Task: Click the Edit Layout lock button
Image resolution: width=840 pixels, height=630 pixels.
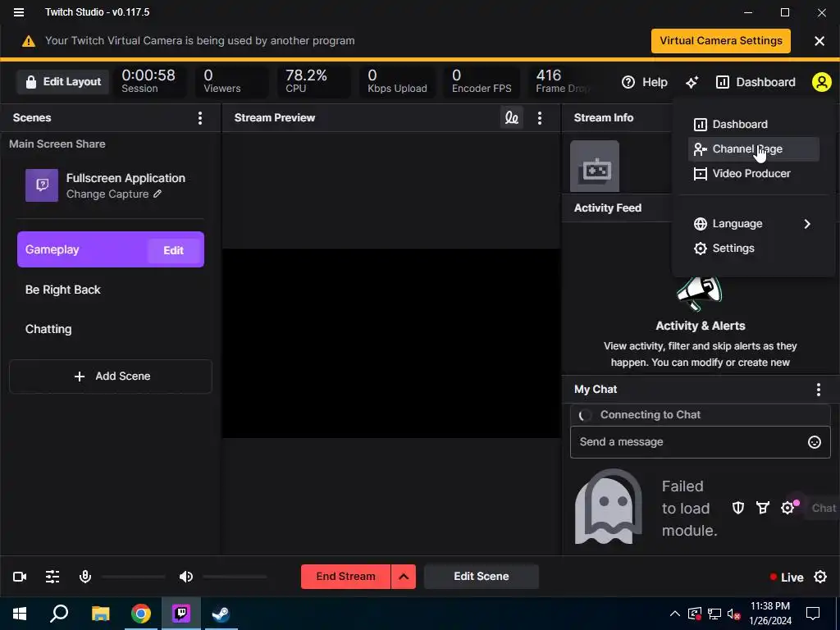Action: click(63, 82)
